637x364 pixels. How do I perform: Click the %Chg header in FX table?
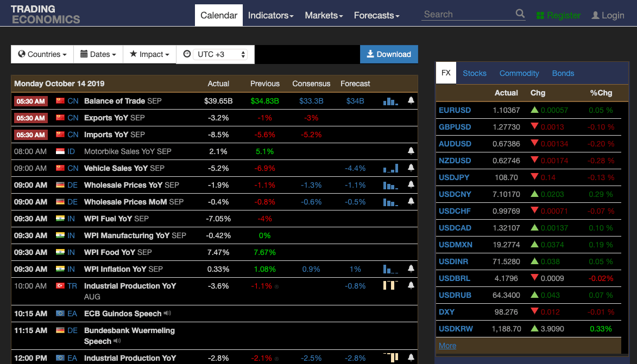click(x=601, y=93)
